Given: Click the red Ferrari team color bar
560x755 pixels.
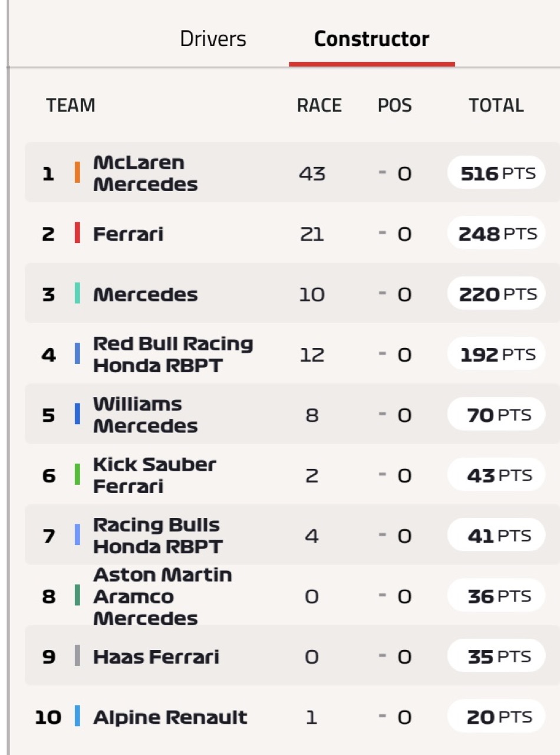Looking at the screenshot, I should tap(77, 233).
